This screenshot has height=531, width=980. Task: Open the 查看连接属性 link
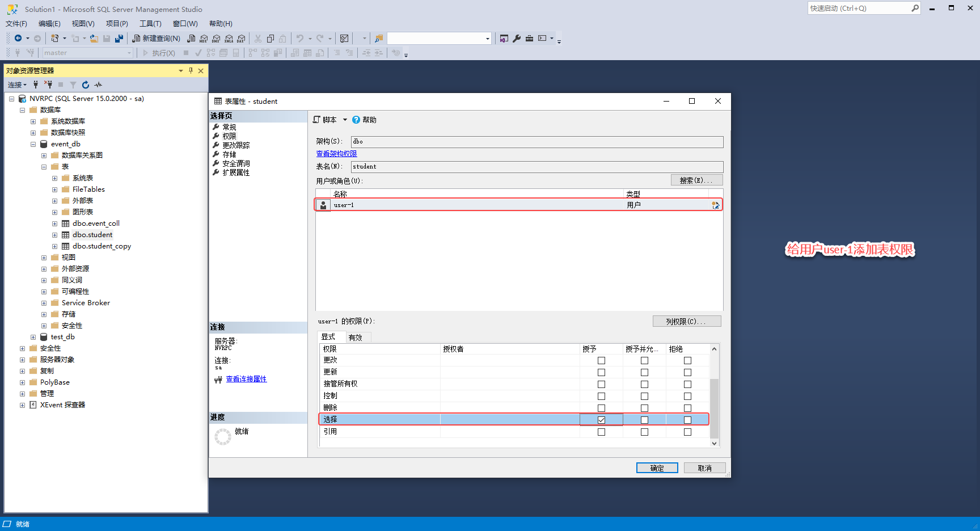[x=246, y=379]
